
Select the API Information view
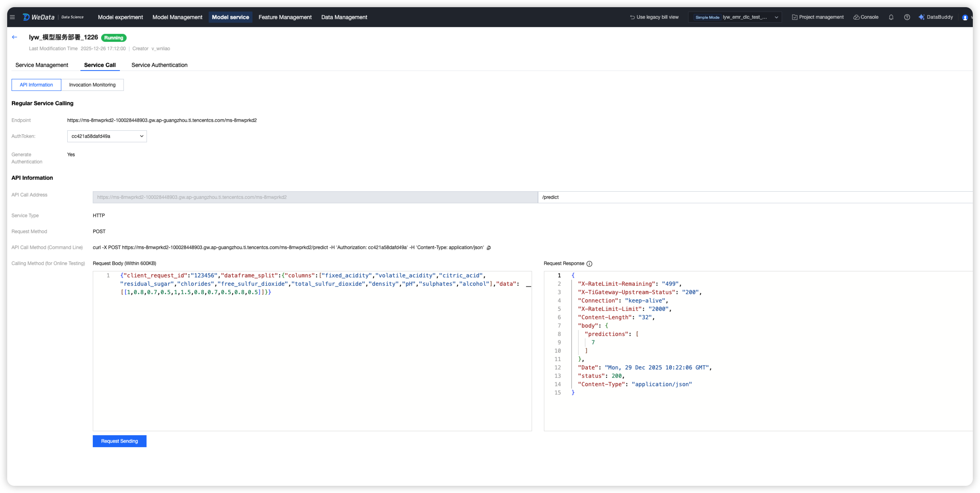click(36, 85)
